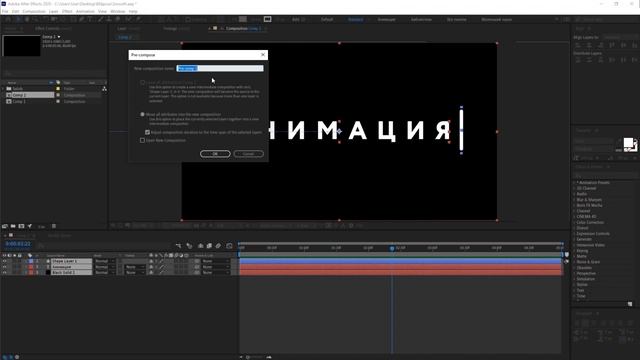Create a new composition from Project panel
640x360 pixels.
[21, 226]
